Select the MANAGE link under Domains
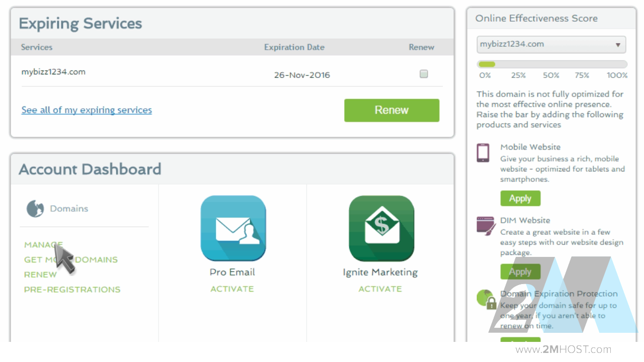This screenshot has width=644, height=362. coord(43,245)
